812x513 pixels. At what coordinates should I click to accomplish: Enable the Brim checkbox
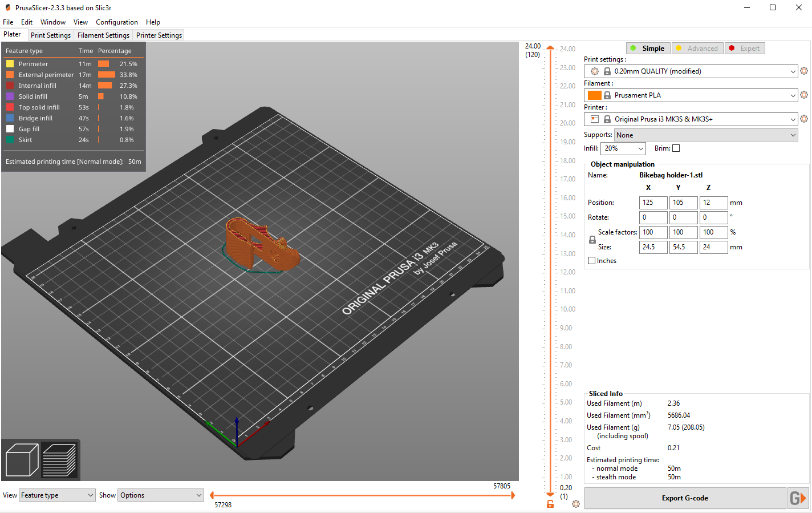pos(676,148)
